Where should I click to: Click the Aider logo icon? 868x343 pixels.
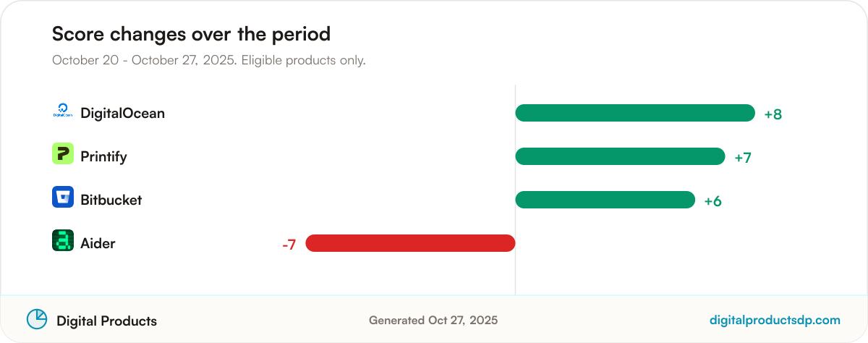pyautogui.click(x=63, y=240)
